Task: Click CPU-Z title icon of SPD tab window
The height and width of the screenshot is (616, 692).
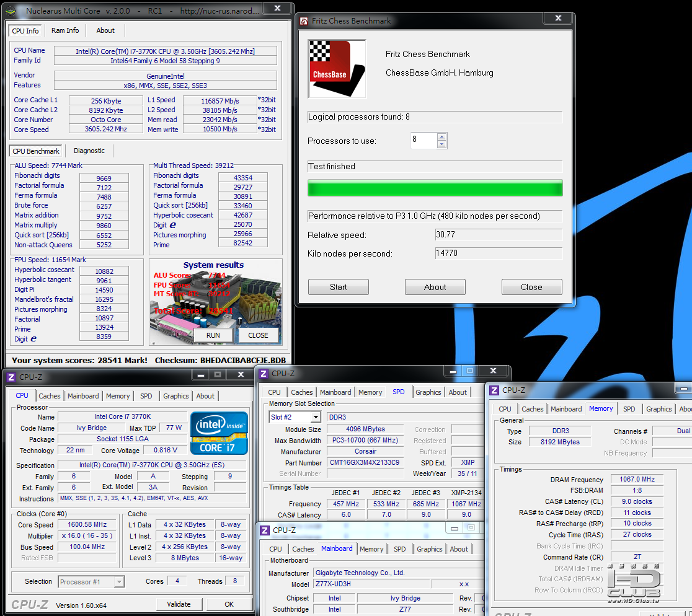Action: [264, 373]
